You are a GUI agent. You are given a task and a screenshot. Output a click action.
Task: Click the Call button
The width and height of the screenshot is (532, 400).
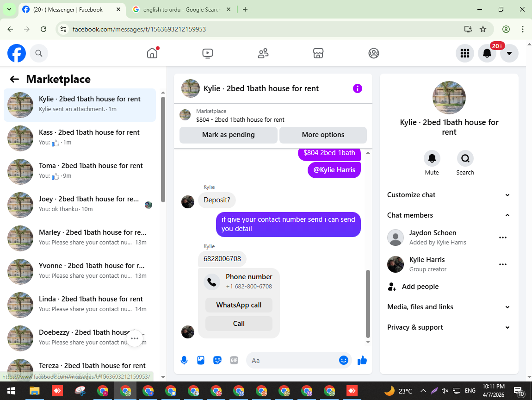(x=239, y=324)
